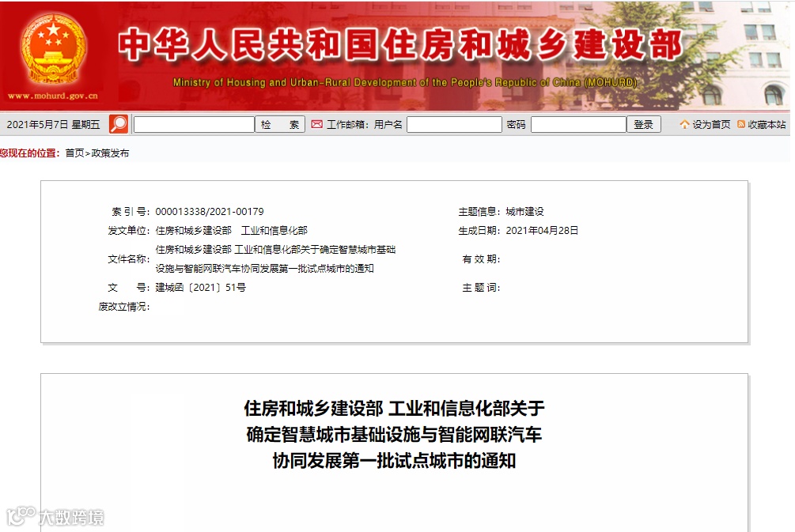795x532 pixels.
Task: Click the bold notice headline
Action: (395, 435)
